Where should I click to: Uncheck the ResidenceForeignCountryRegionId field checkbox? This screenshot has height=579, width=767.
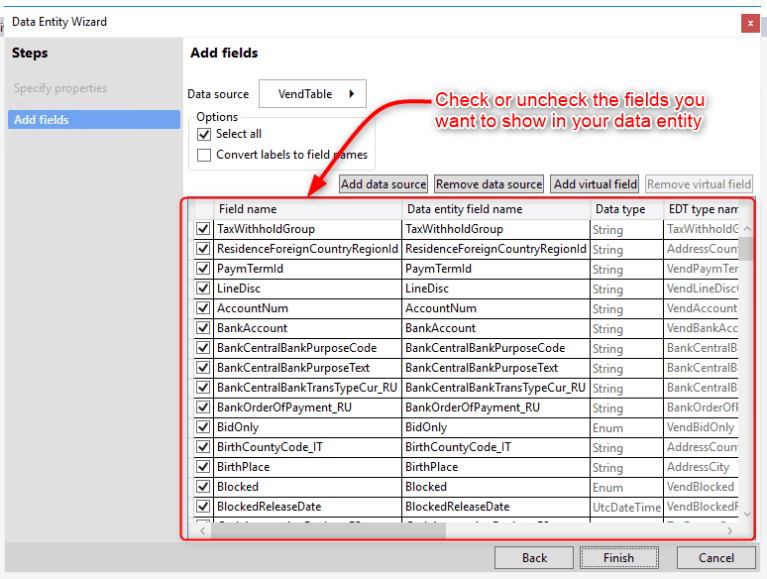[x=203, y=248]
